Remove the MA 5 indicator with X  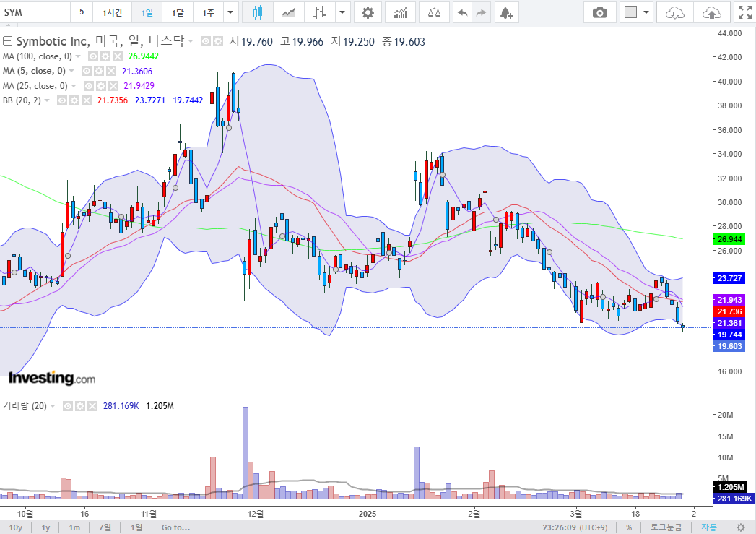pos(111,71)
